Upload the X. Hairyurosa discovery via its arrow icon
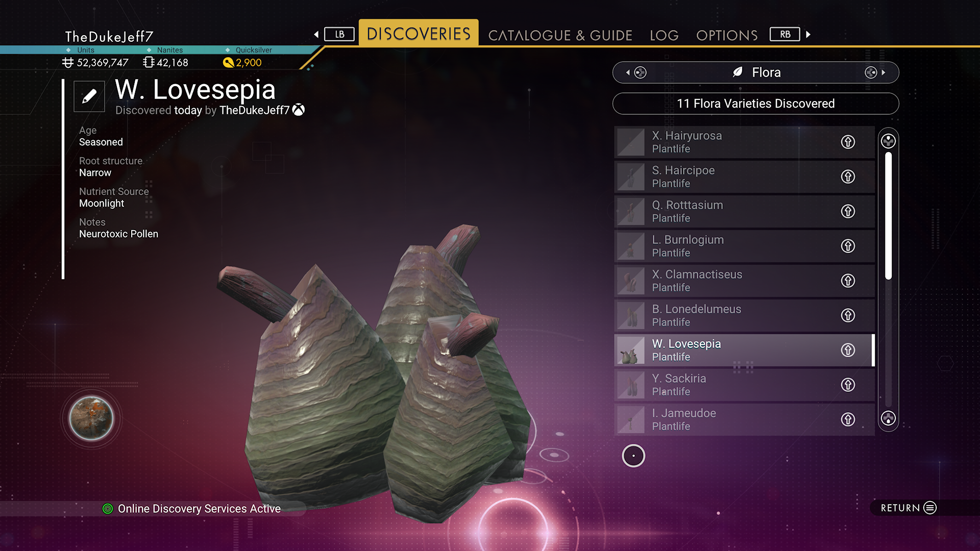 [848, 142]
